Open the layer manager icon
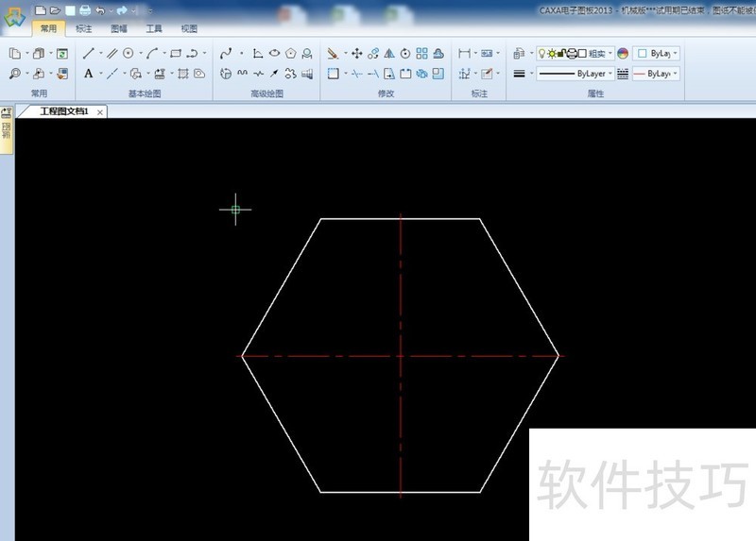 click(519, 54)
